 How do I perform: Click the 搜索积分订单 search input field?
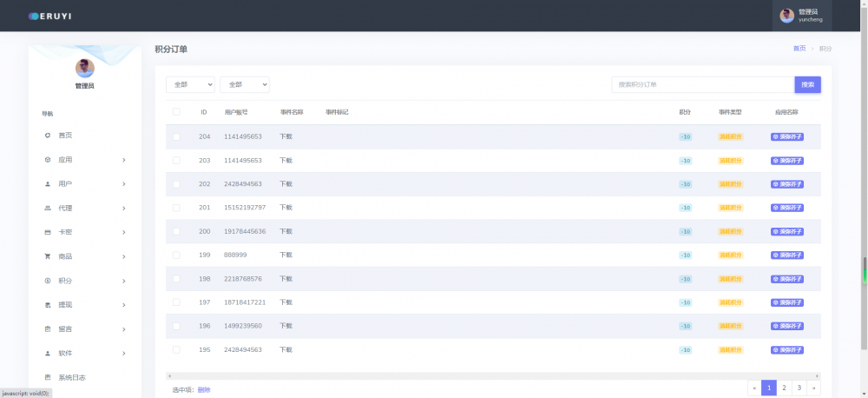pos(702,84)
